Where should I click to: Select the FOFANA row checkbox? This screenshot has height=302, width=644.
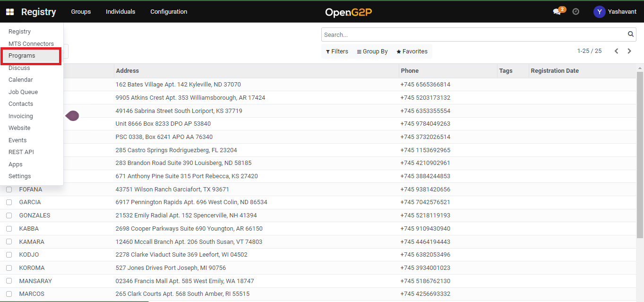[9, 190]
